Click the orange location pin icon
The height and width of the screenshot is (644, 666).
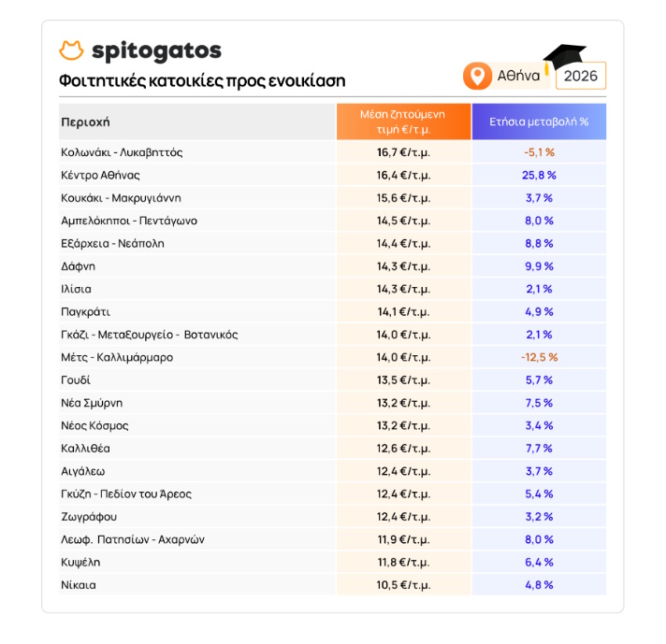(x=477, y=76)
